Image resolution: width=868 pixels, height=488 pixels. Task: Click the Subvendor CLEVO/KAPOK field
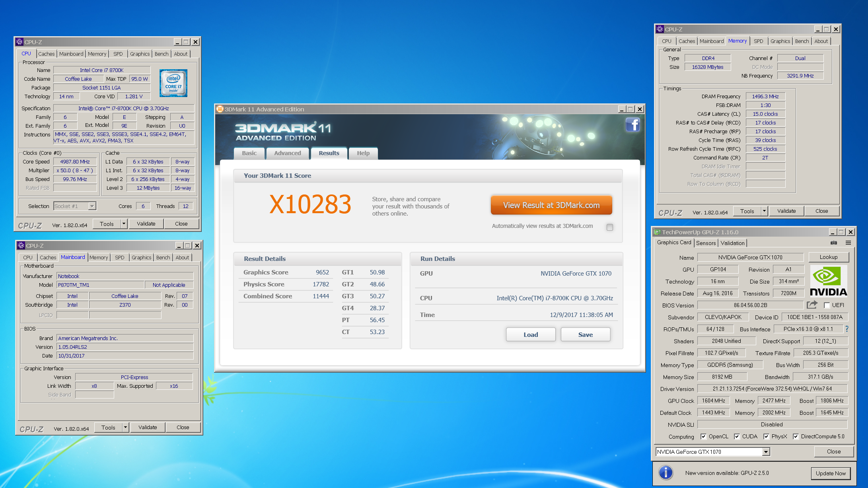723,317
